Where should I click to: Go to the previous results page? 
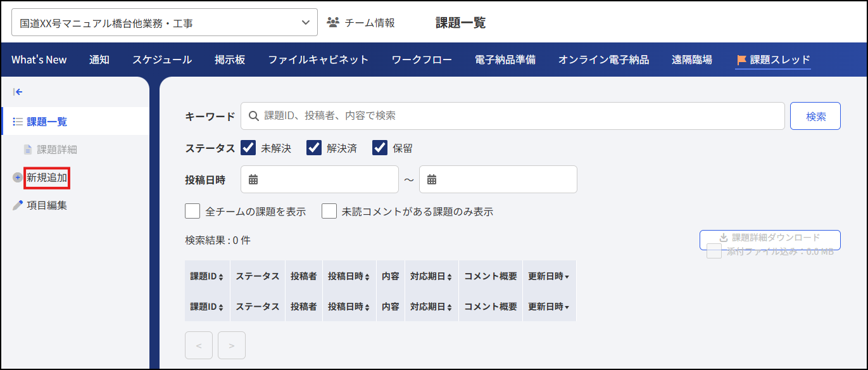point(199,345)
